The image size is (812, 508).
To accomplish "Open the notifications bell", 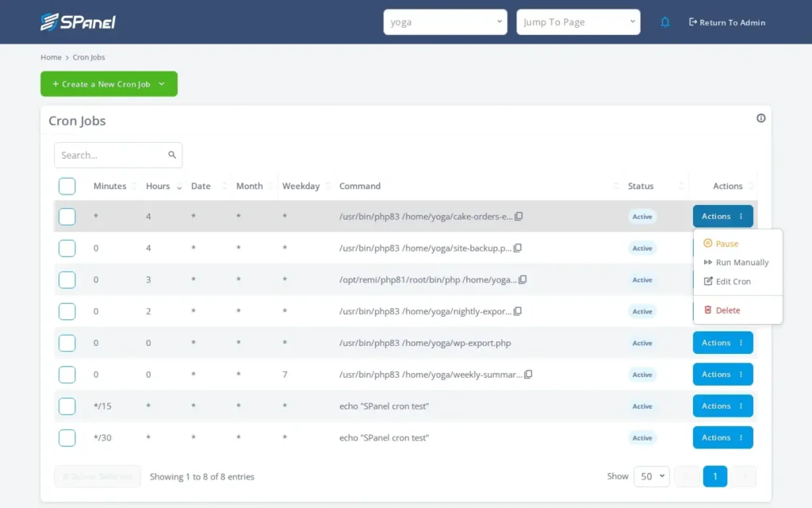I will [x=665, y=22].
